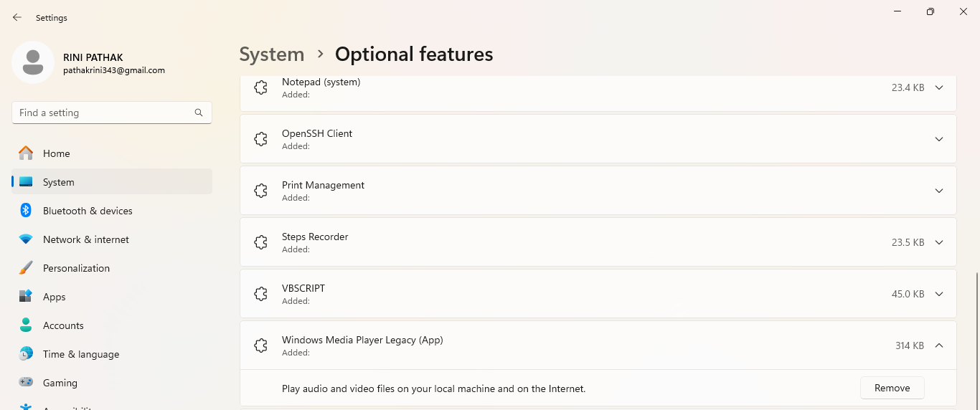Click the back arrow in Settings

[x=17, y=17]
